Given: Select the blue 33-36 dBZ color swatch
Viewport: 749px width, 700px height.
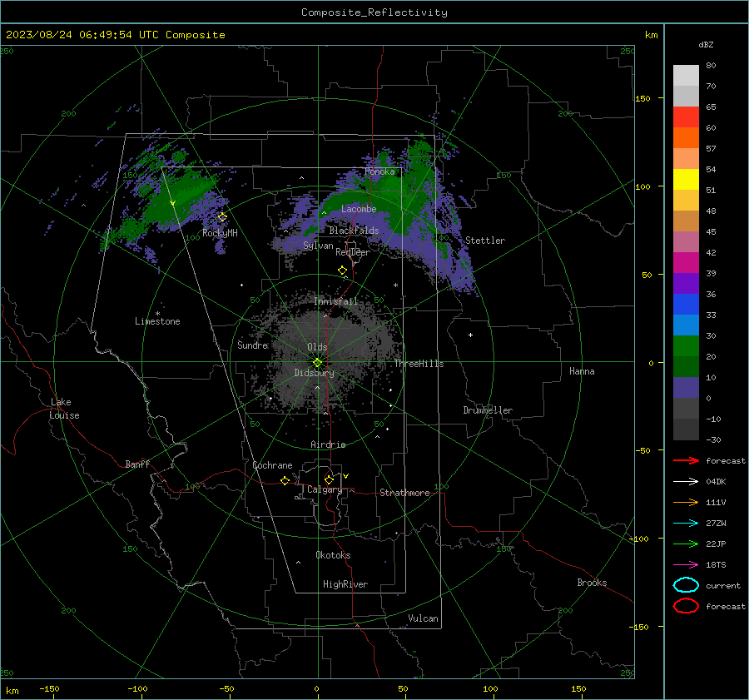Looking at the screenshot, I should point(686,305).
